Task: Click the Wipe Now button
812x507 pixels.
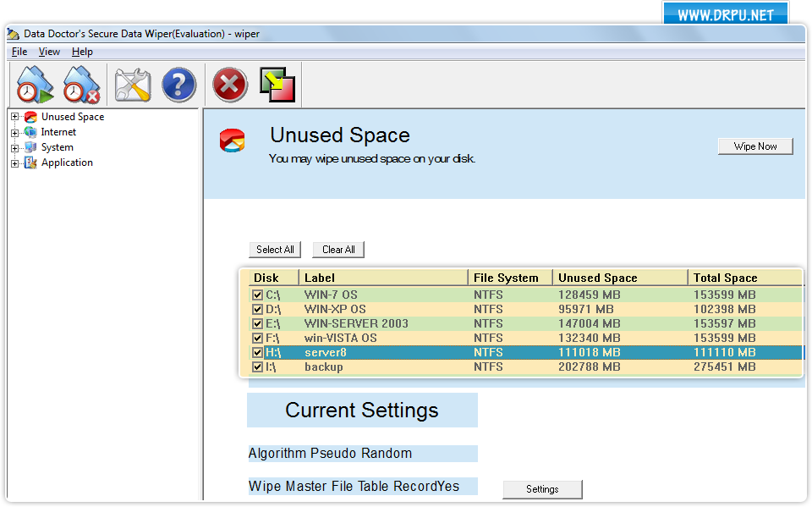Action: 755,146
